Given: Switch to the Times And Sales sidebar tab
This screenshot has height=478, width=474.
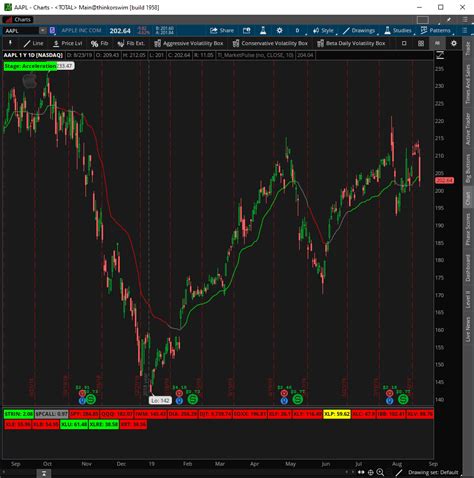Looking at the screenshot, I should click(468, 84).
